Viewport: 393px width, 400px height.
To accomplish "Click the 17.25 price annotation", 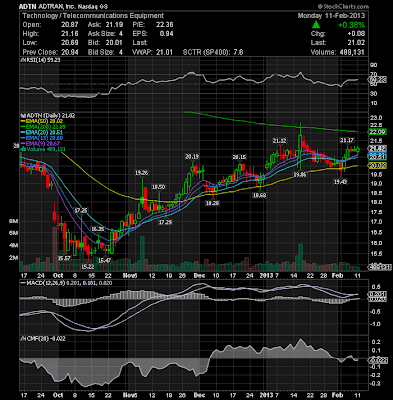I will click(x=81, y=210).
